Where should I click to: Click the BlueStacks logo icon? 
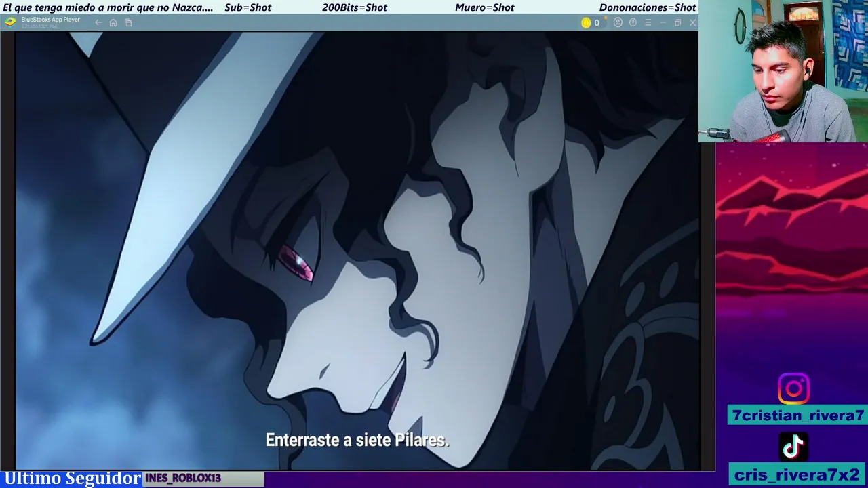[x=9, y=22]
